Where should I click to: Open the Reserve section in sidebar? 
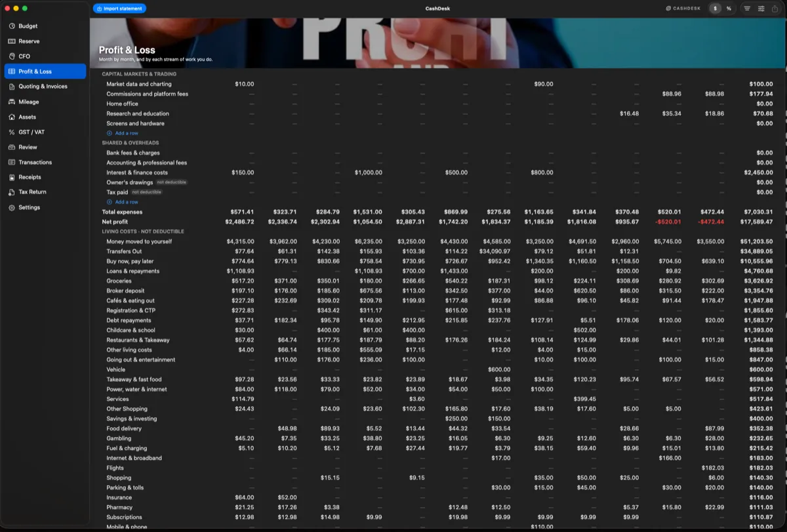coord(45,41)
